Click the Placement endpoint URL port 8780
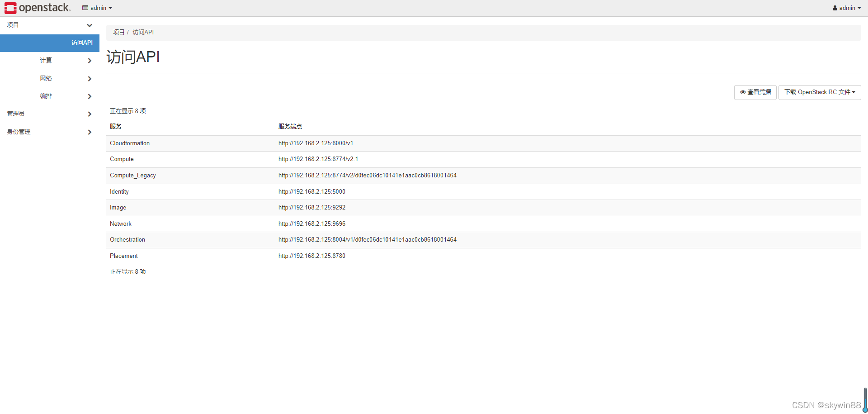 click(312, 256)
